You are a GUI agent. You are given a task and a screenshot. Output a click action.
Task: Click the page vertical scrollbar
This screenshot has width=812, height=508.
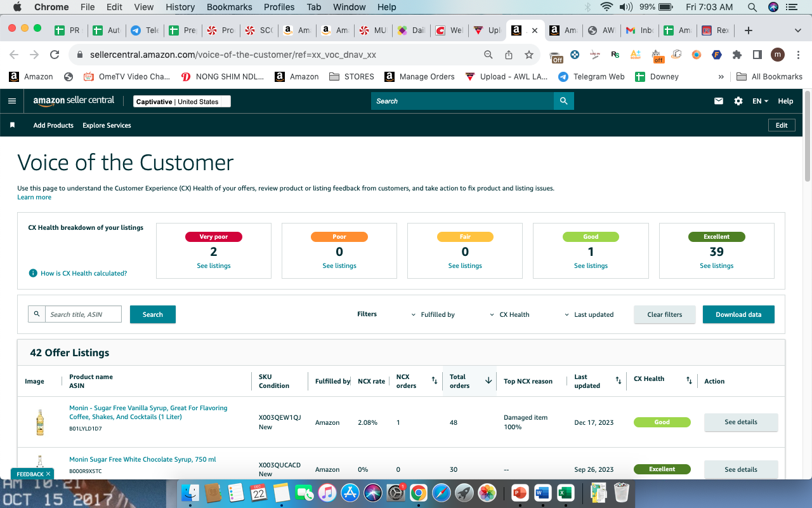click(807, 137)
